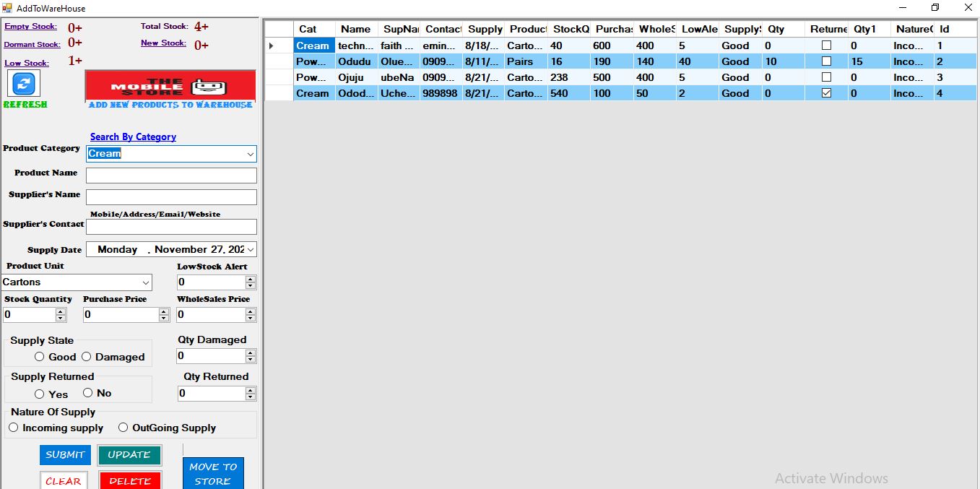The height and width of the screenshot is (489, 980).
Task: Choose OutGoing Supply option
Action: point(123,428)
